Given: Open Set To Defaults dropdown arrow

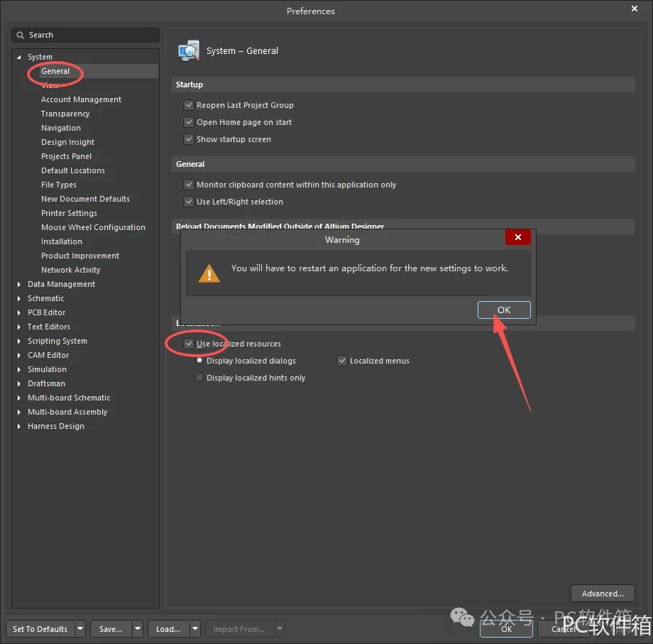Looking at the screenshot, I should click(x=80, y=629).
